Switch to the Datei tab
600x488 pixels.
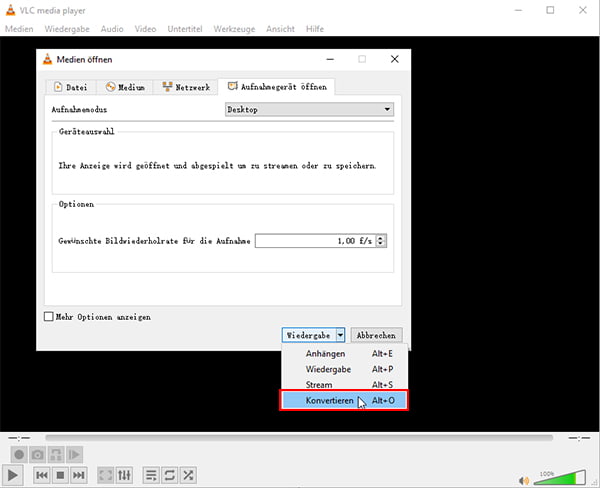tap(71, 87)
